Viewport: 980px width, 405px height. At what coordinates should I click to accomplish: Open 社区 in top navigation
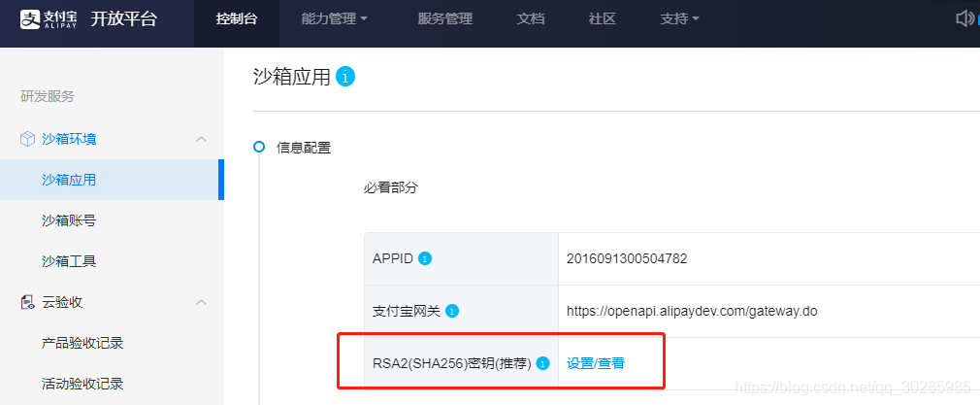(602, 19)
